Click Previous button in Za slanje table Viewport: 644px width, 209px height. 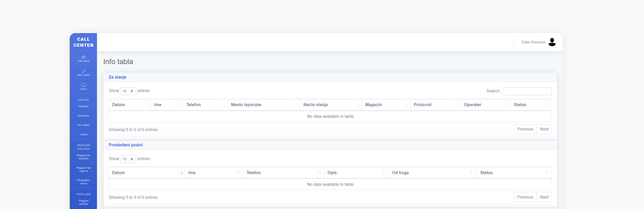pos(525,129)
